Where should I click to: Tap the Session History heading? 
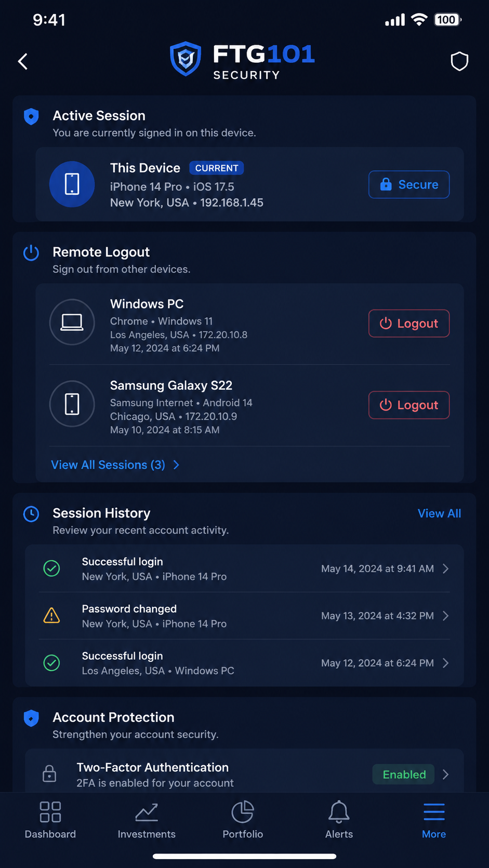click(x=101, y=513)
